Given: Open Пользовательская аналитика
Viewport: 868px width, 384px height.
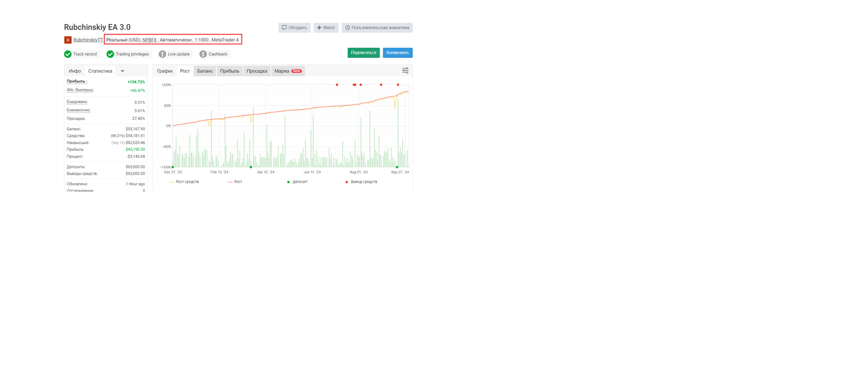Looking at the screenshot, I should 377,28.
